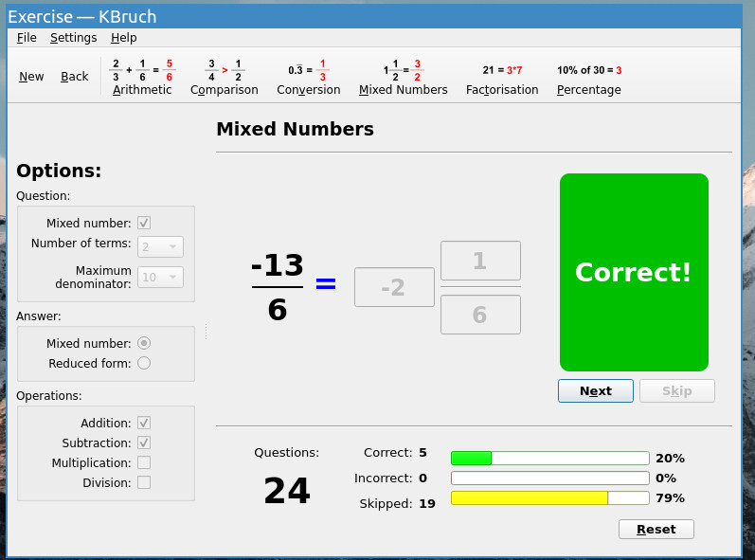Viewport: 755px width, 560px height.
Task: Select the Mixed Numbers exercise icon
Action: (403, 77)
